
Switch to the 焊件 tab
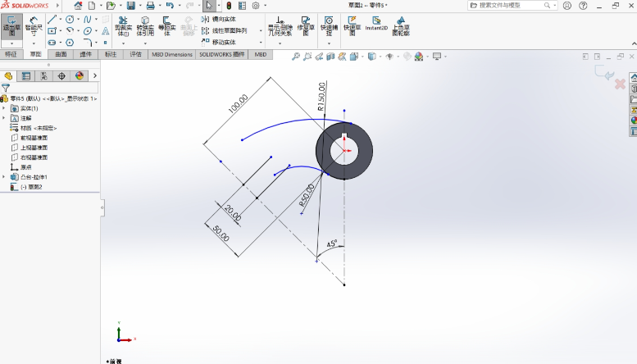(85, 54)
